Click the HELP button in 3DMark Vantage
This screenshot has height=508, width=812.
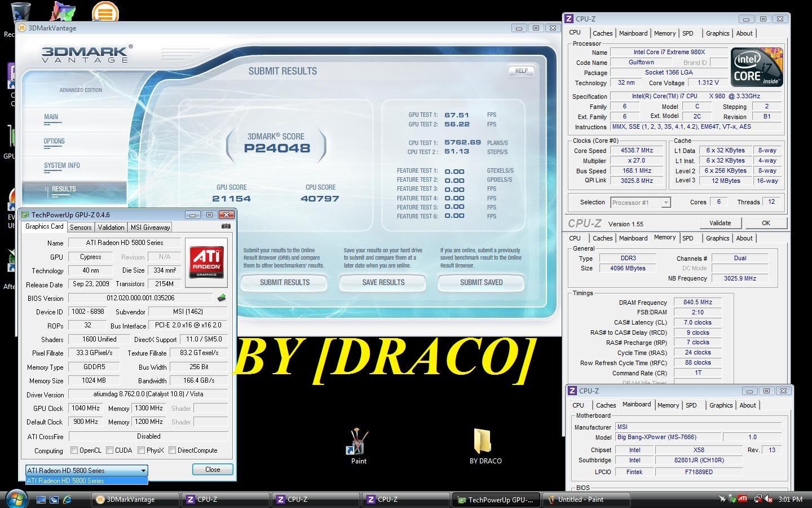click(521, 71)
